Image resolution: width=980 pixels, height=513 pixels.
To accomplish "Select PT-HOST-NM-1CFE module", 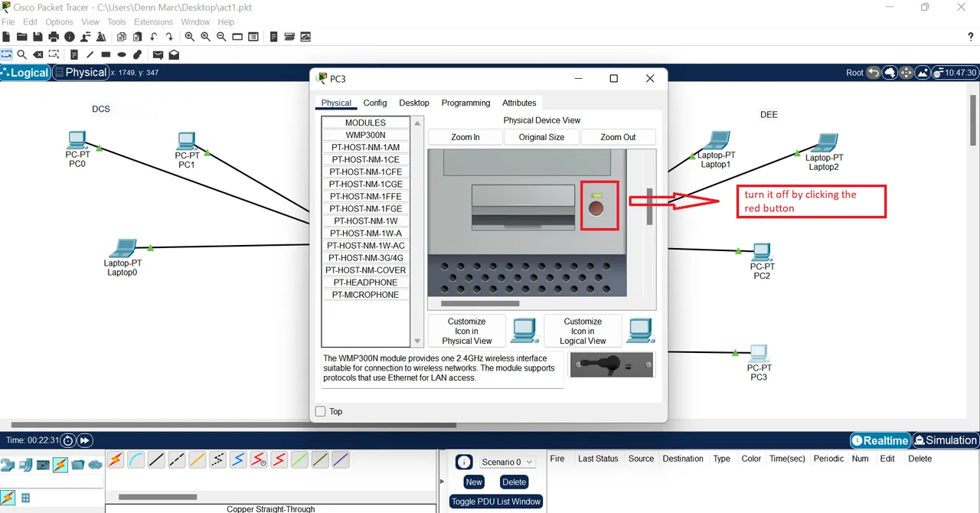I will [x=366, y=172].
